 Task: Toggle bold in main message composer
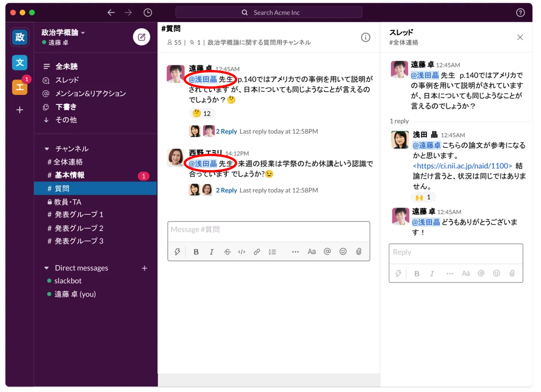(x=196, y=252)
